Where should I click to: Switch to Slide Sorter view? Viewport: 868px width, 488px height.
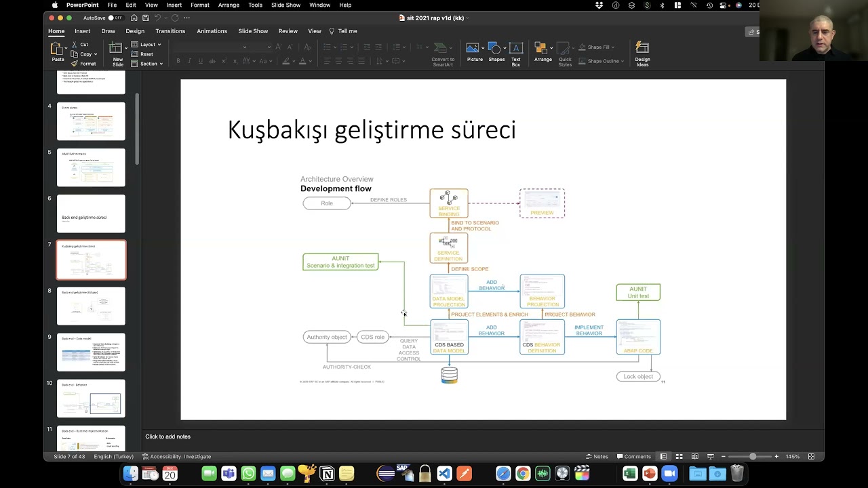pos(679,456)
